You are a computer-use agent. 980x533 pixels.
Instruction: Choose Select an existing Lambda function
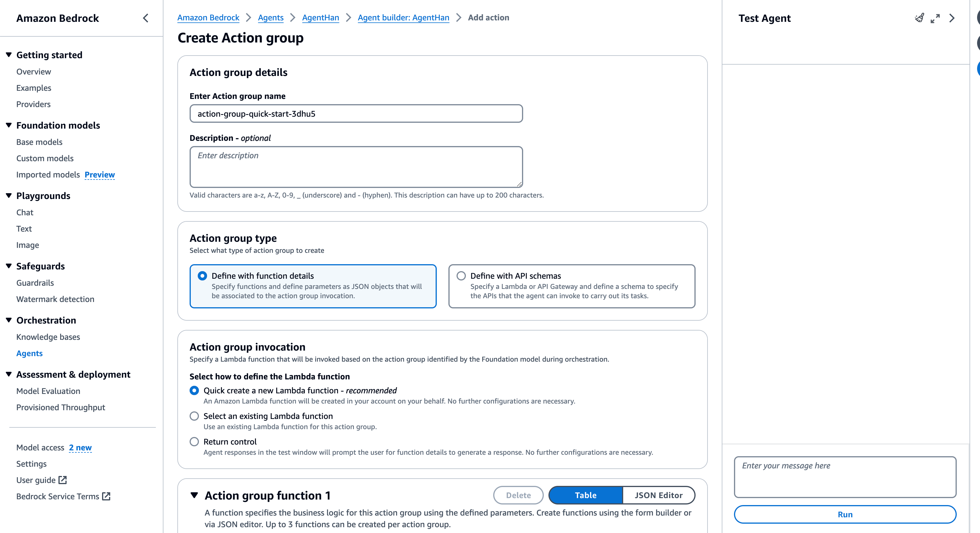pos(195,416)
